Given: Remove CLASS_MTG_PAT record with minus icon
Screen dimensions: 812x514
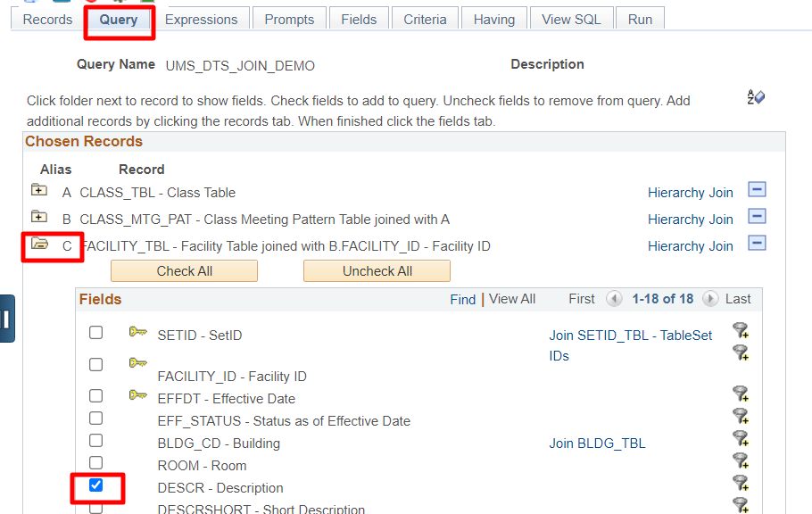Looking at the screenshot, I should click(x=757, y=216).
